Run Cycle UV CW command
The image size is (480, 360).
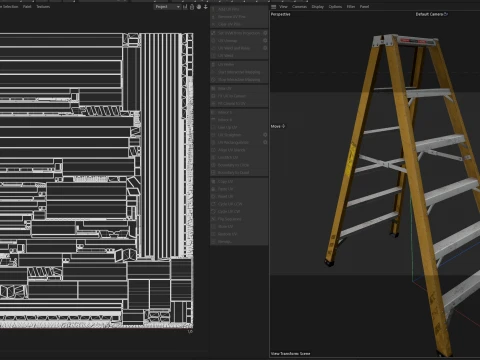tap(239, 212)
